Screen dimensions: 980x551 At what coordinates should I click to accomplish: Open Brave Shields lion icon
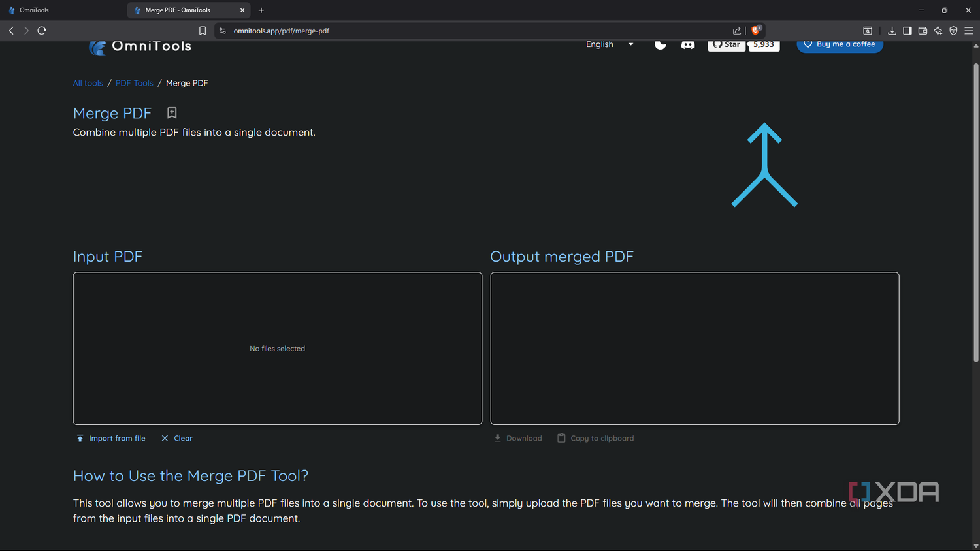click(x=756, y=30)
